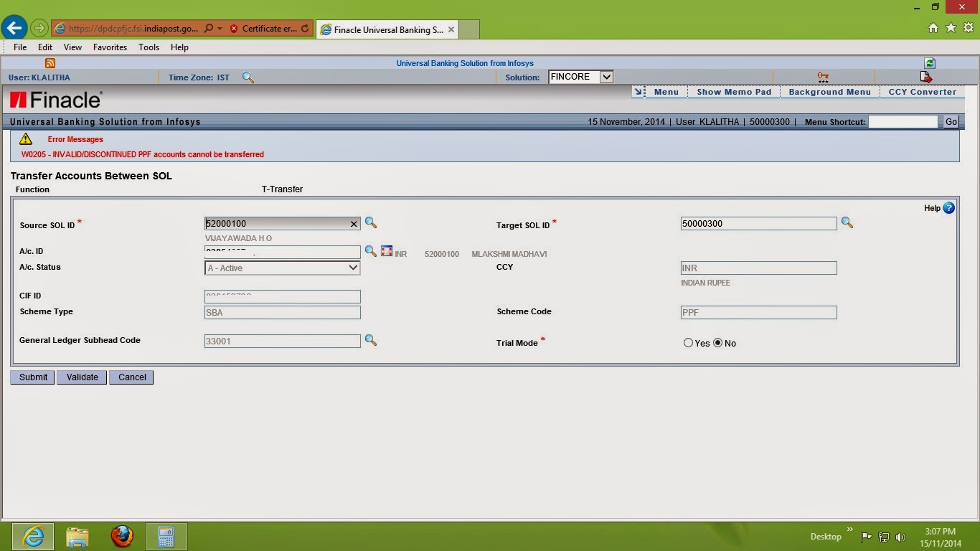Screen dimensions: 980x551
Task: Open the CCY Converter link
Action: [x=923, y=92]
